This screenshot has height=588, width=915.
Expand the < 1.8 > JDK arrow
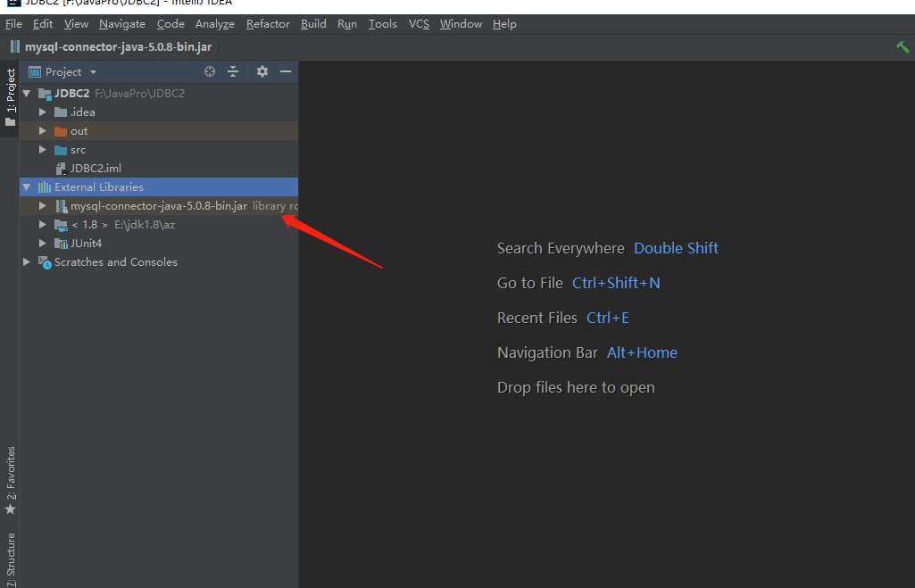43,224
